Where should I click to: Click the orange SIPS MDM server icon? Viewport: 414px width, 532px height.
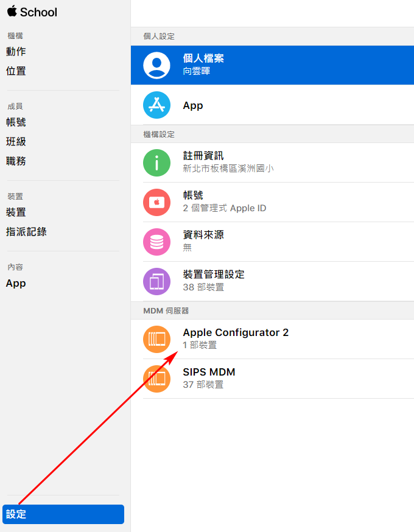(x=156, y=379)
